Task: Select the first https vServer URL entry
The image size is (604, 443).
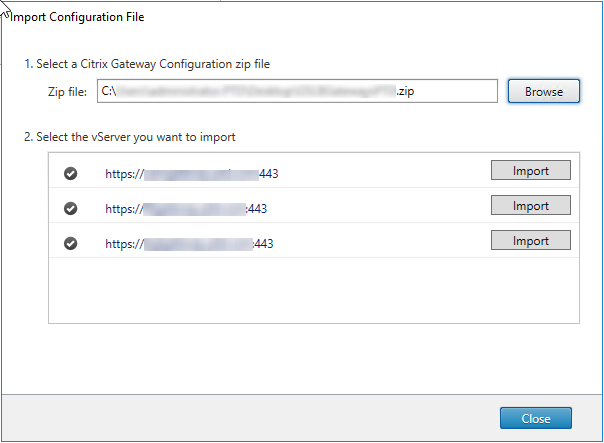Action: (x=191, y=173)
